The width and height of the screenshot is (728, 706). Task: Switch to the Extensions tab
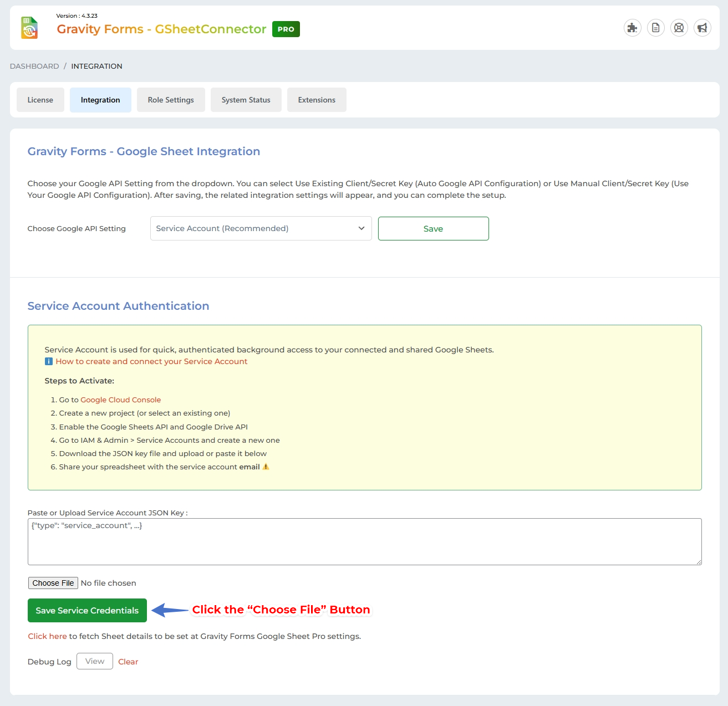[317, 100]
